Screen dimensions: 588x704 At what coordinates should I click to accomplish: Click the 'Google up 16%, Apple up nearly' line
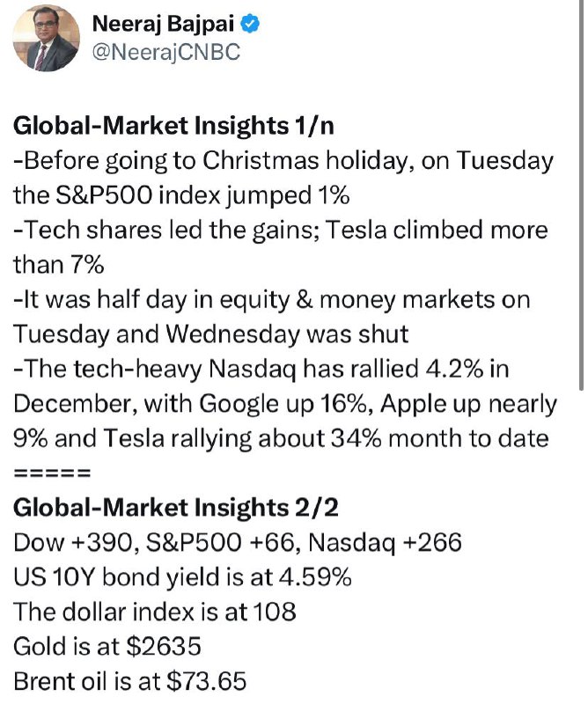click(x=285, y=405)
